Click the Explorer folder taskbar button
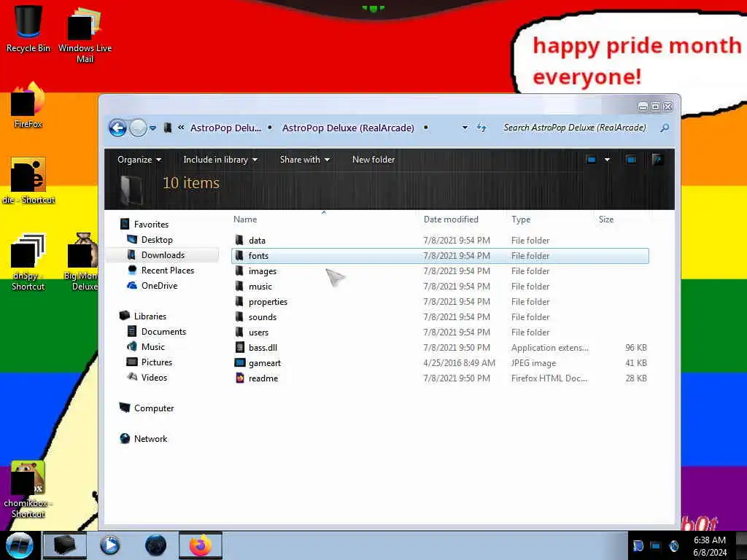The height and width of the screenshot is (560, 747). [x=65, y=545]
